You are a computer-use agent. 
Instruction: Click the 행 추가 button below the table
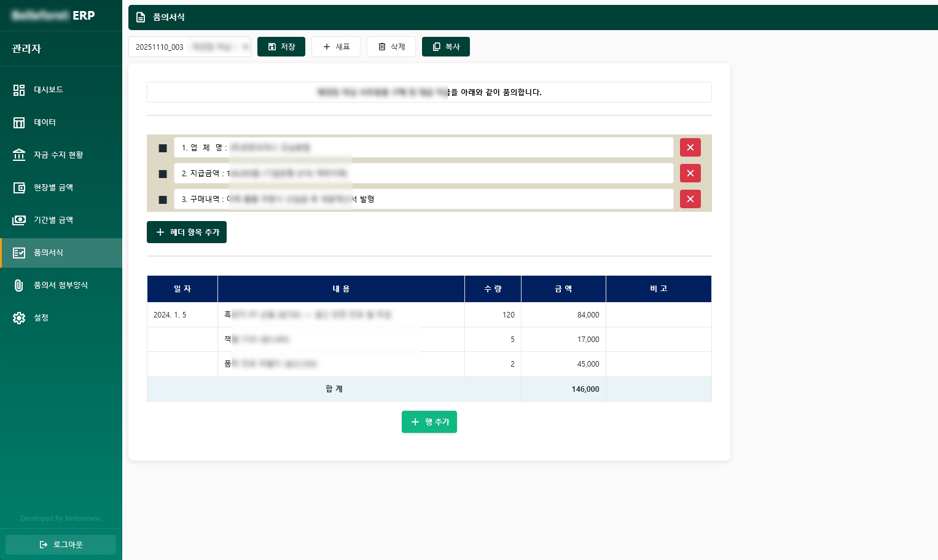coord(429,422)
